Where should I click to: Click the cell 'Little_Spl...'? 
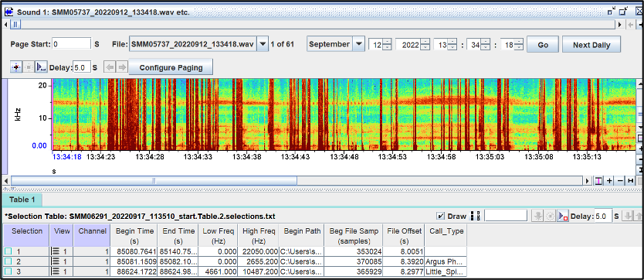click(x=446, y=271)
